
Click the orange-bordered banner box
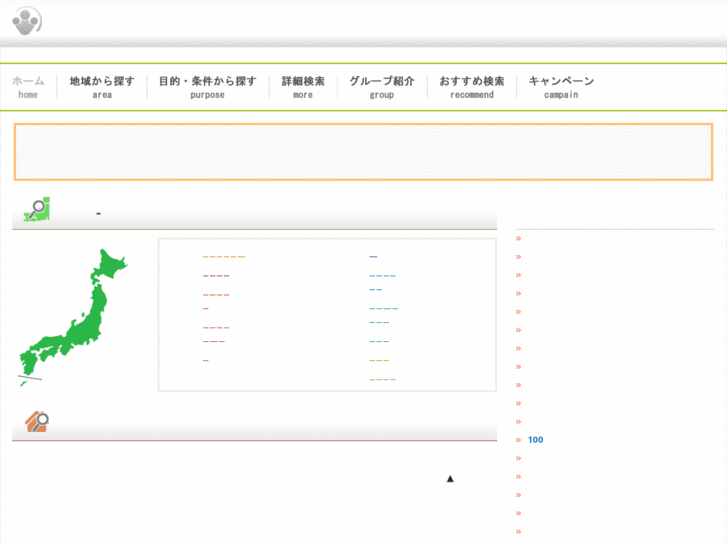(x=363, y=152)
